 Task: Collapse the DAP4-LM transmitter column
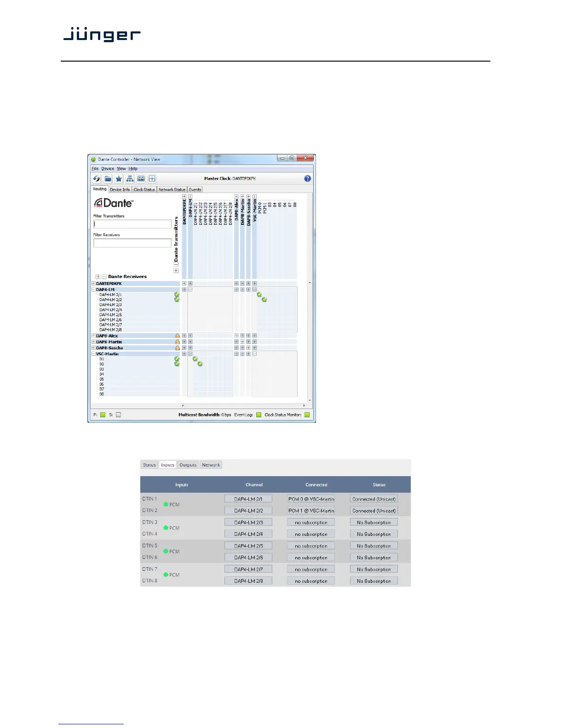(190, 197)
